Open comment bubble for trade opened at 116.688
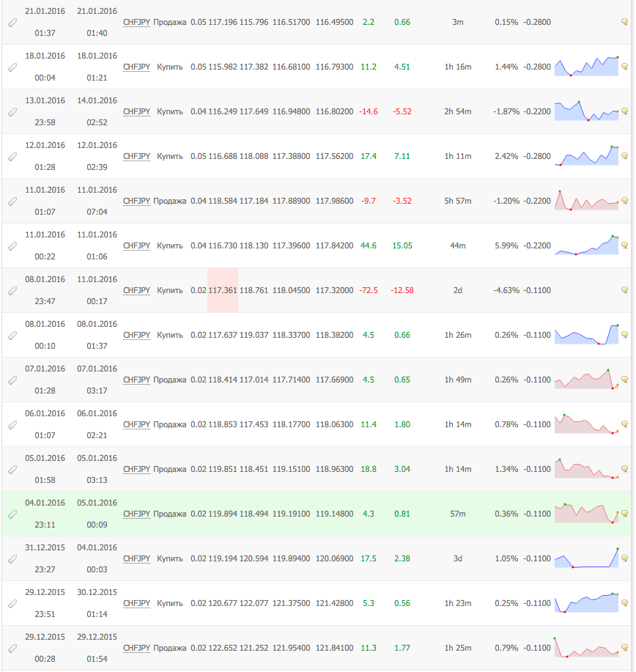 (624, 156)
